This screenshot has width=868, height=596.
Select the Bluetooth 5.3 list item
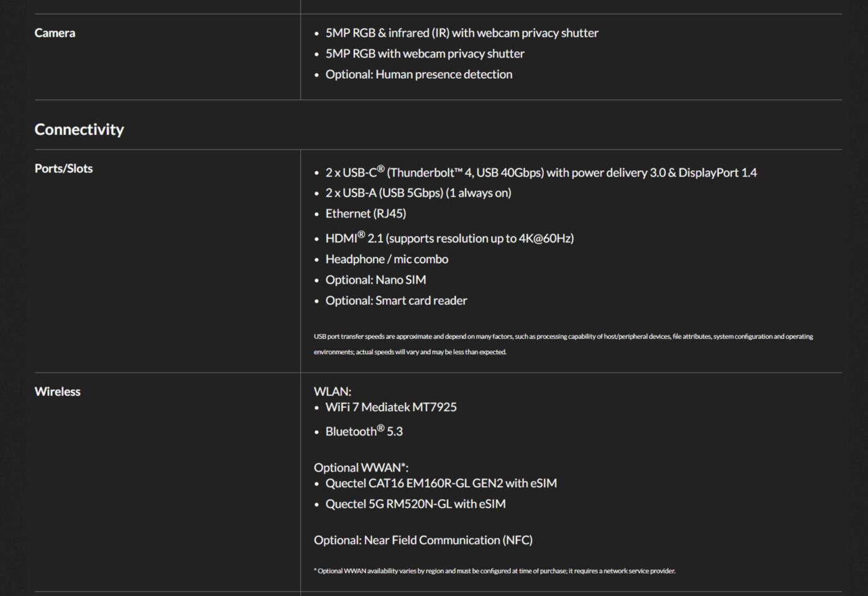point(364,431)
